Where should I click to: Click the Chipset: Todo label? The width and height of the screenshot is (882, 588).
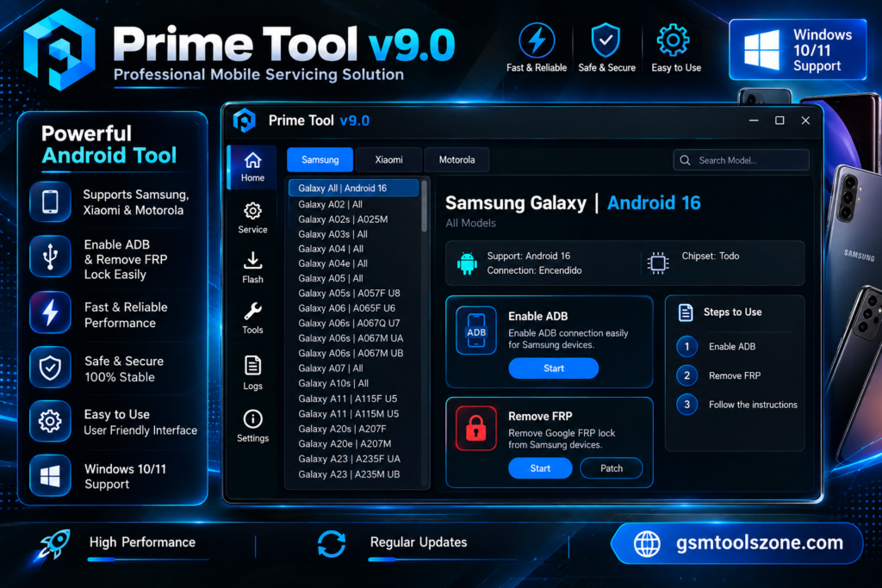(x=711, y=256)
